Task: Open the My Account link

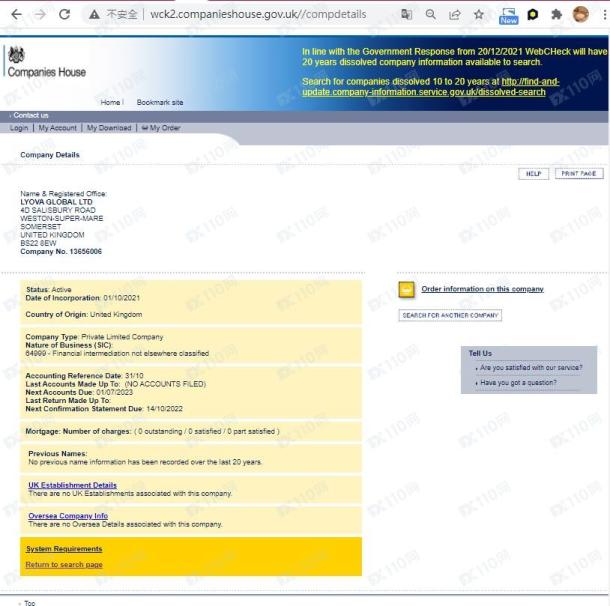Action: [57, 128]
